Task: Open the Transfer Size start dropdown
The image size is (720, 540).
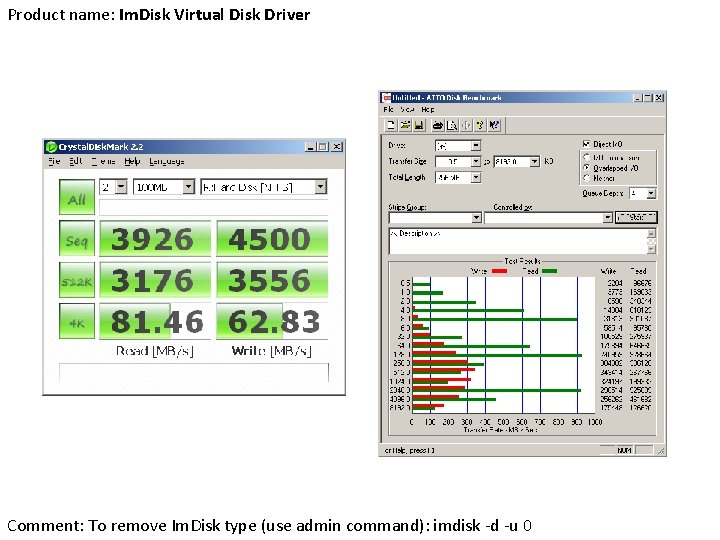Action: (476, 161)
